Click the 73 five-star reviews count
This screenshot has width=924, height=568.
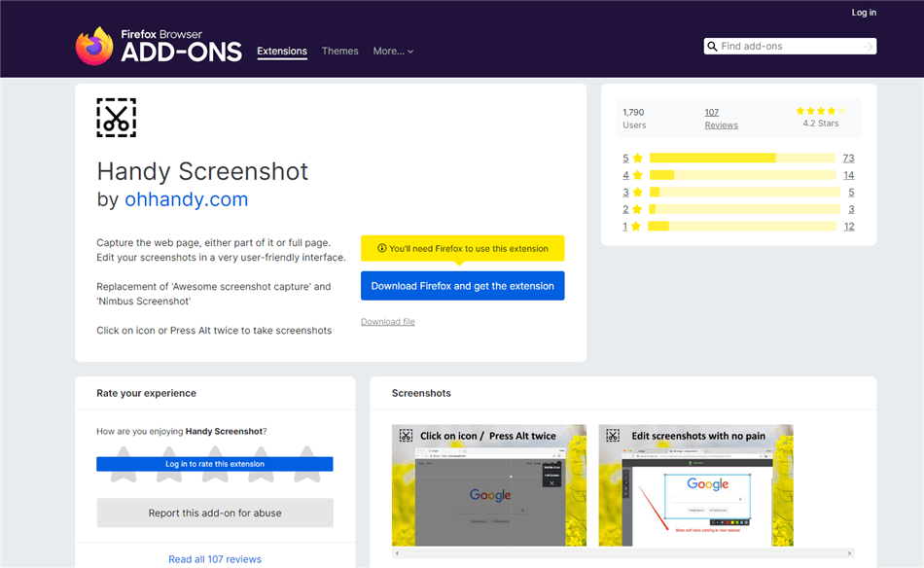pyautogui.click(x=848, y=158)
